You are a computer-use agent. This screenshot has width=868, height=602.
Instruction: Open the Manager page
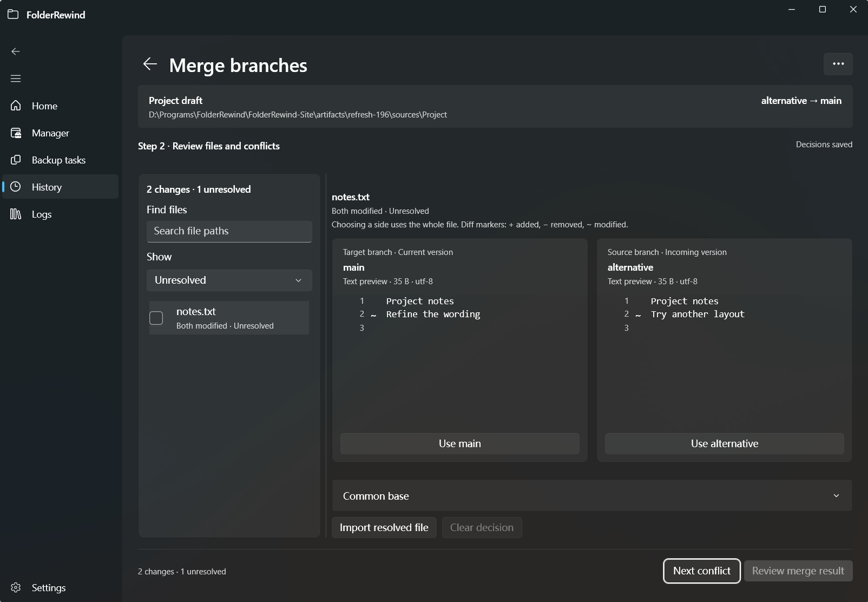pos(60,133)
